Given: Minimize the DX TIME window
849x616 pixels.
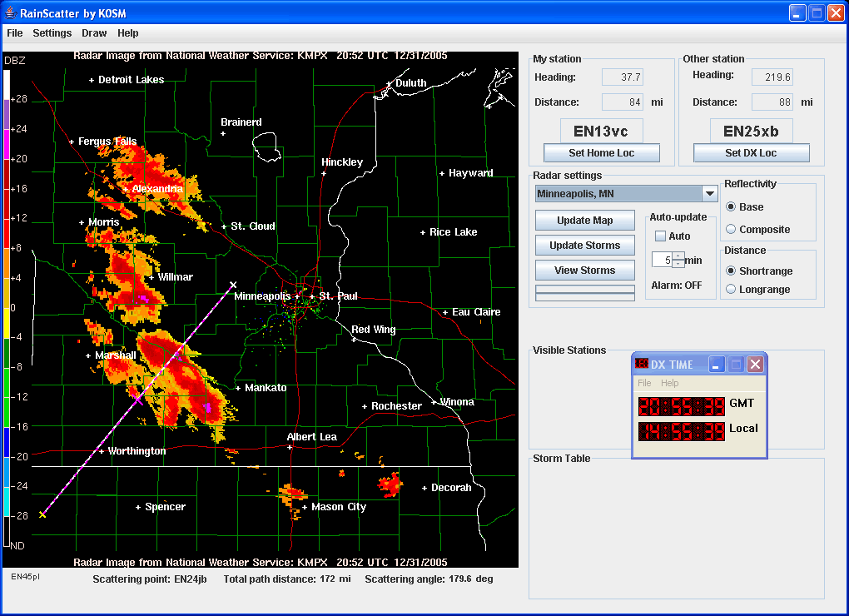Looking at the screenshot, I should [x=716, y=364].
